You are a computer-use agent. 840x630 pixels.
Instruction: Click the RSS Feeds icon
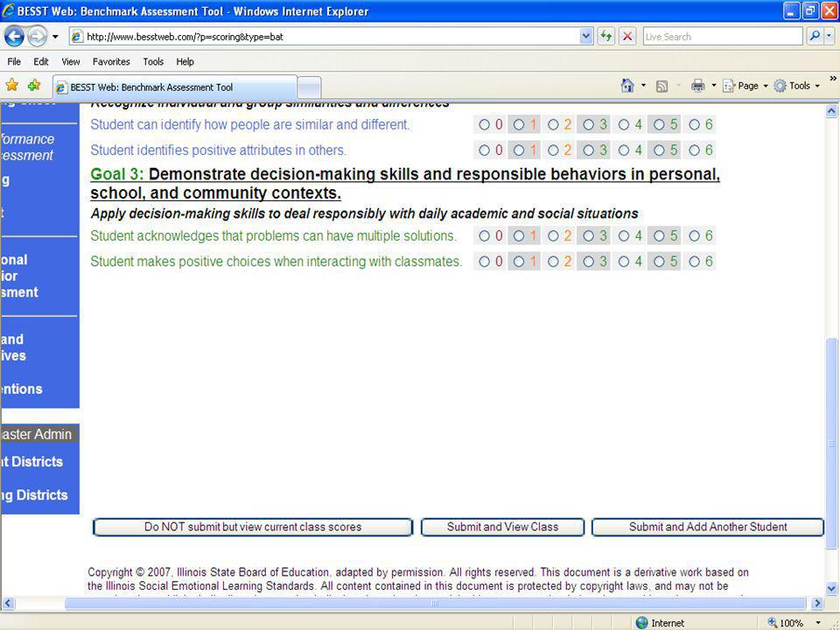click(662, 86)
